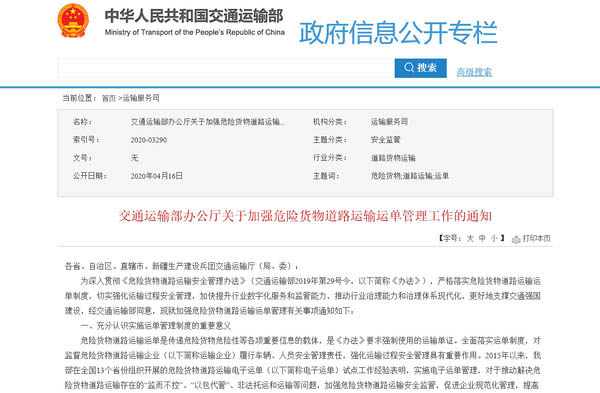Click the salutation line 各省、自治区、直辖市
This screenshot has height=393, width=600.
pyautogui.click(x=182, y=266)
